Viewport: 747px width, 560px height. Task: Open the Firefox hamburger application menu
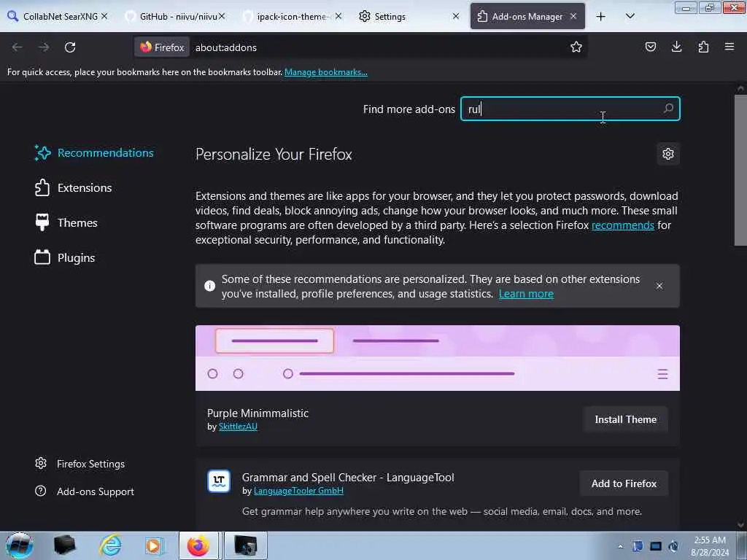[729, 47]
